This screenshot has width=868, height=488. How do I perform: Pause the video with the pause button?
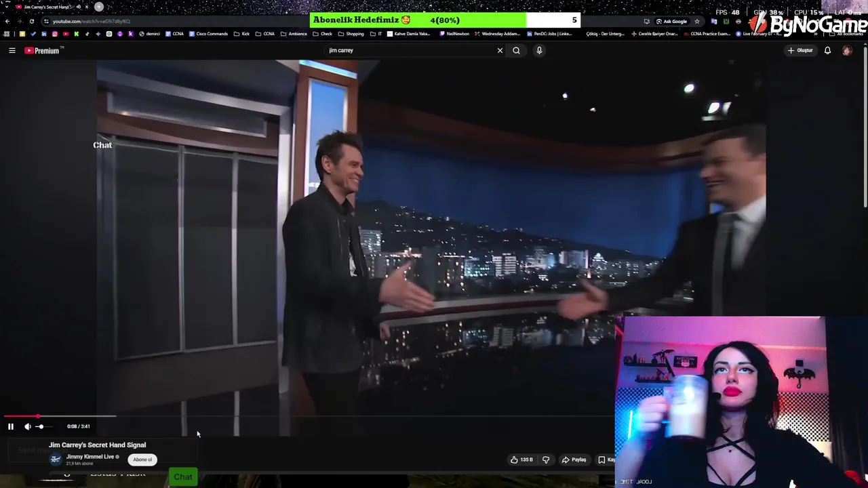tap(11, 426)
